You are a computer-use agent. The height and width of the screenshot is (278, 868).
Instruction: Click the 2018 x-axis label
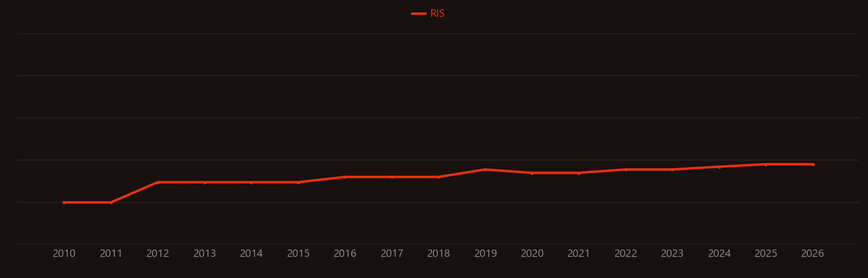(x=438, y=254)
